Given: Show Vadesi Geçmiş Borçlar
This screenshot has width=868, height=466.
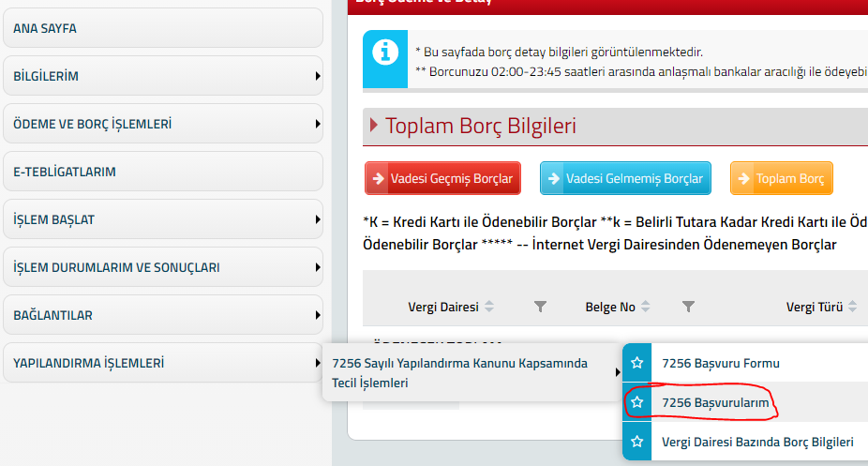Looking at the screenshot, I should coord(442,178).
